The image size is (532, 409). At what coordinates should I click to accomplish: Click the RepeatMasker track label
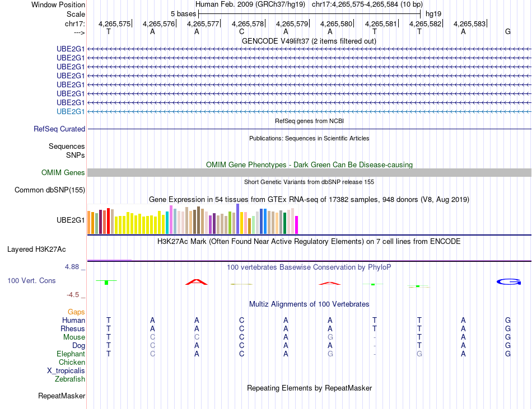point(62,396)
